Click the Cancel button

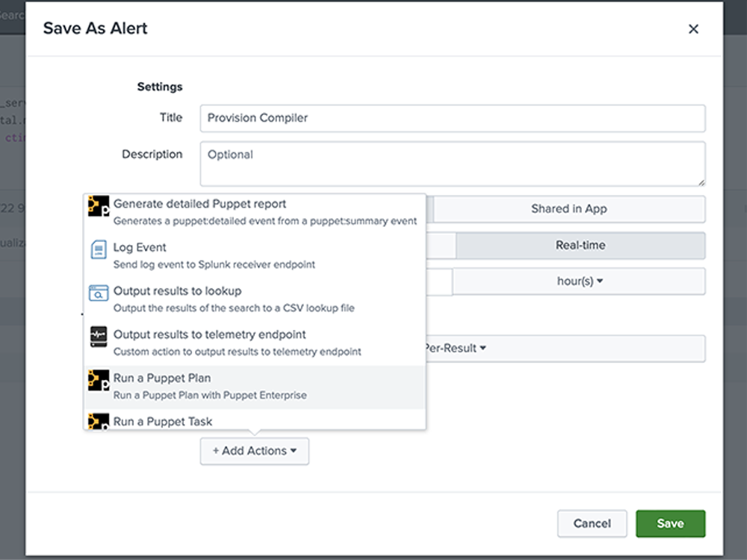(592, 524)
